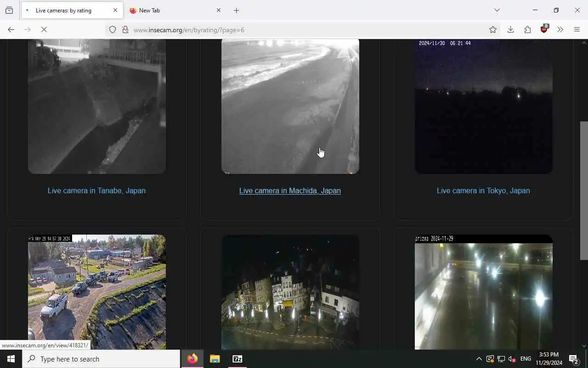Close the New Tab tab
588x368 pixels.
pos(219,10)
